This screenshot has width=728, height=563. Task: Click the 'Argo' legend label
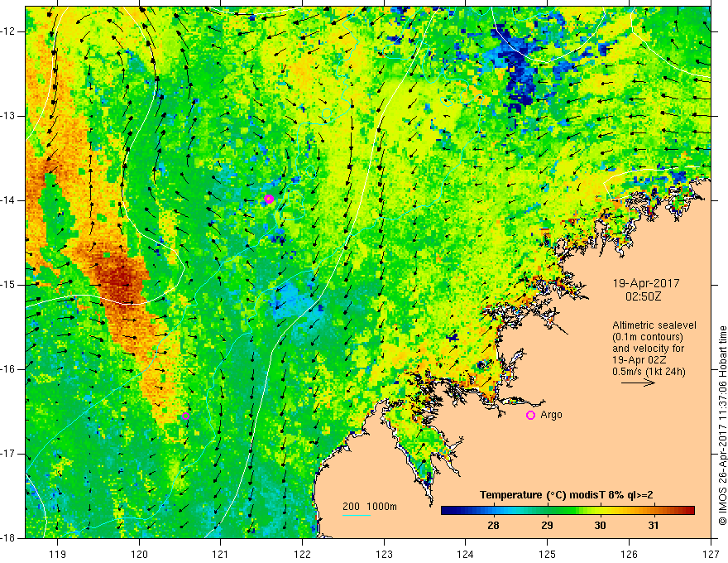[x=551, y=415]
